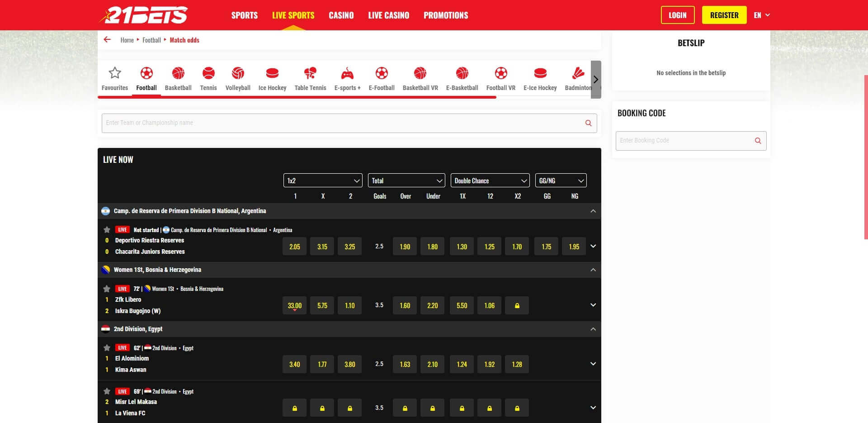Open the 1x2 market dropdown
Image resolution: width=868 pixels, height=423 pixels.
click(x=322, y=180)
